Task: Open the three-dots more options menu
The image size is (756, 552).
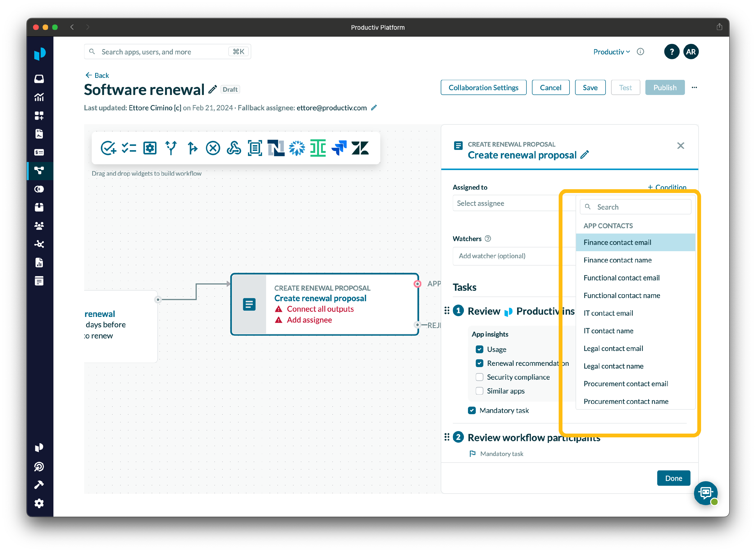Action: (x=694, y=87)
